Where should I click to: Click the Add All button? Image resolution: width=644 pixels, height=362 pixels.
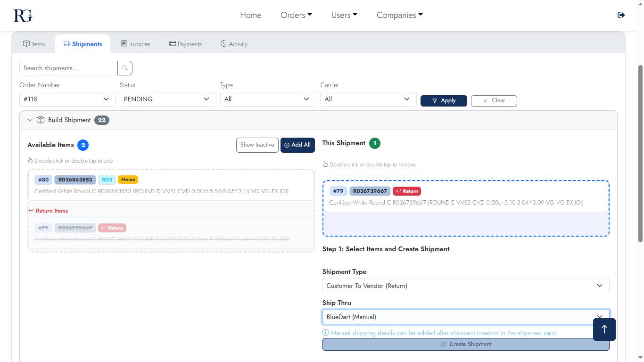pyautogui.click(x=297, y=145)
